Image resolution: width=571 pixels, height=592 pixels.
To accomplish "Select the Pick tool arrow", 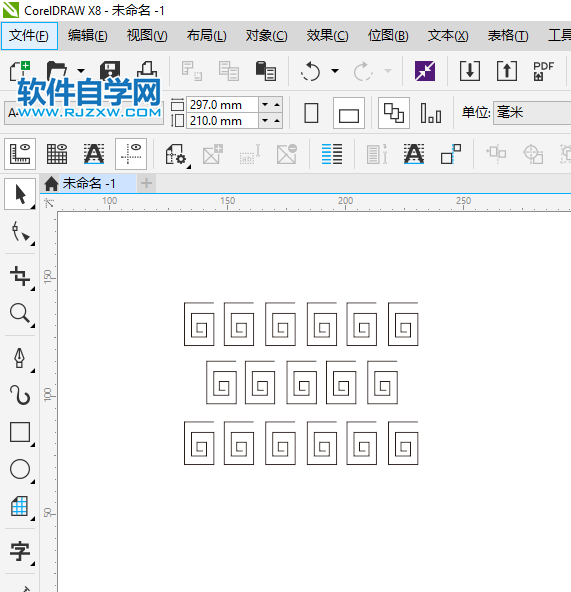I will 20,194.
